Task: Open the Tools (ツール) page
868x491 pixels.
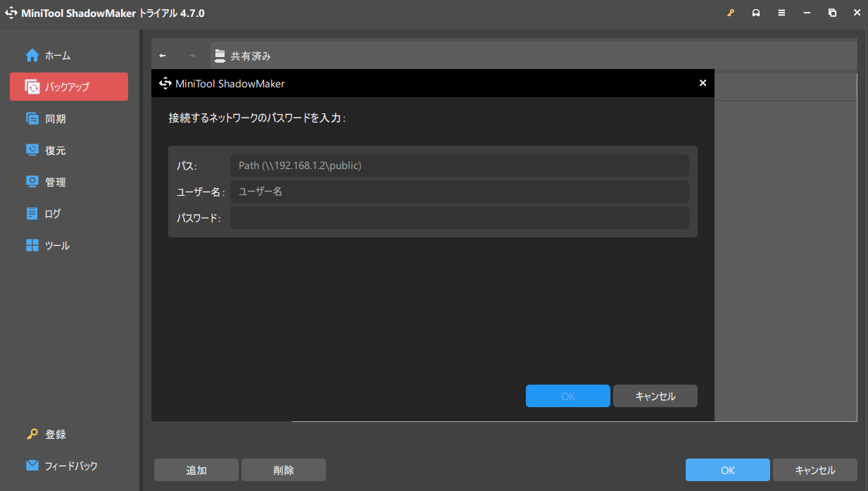Action: 69,245
